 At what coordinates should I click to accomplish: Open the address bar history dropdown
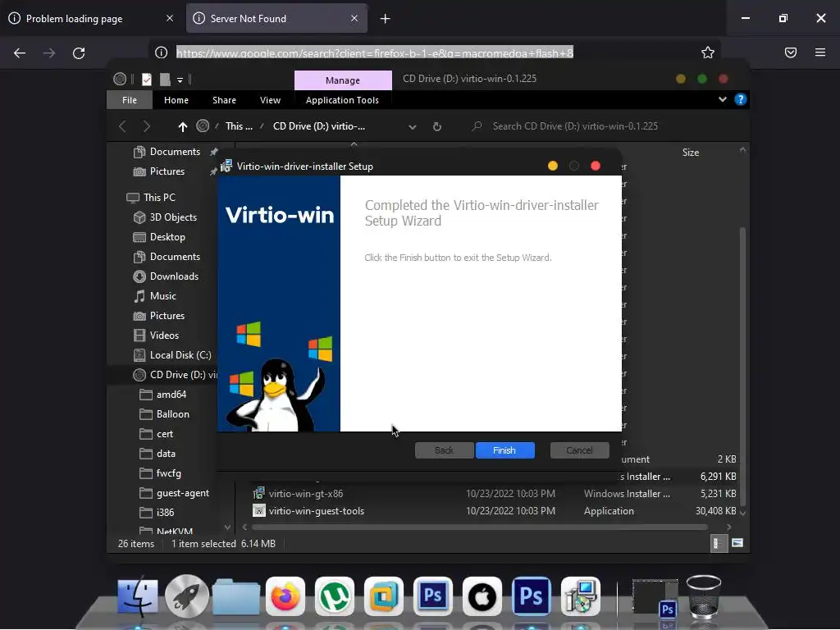(413, 127)
